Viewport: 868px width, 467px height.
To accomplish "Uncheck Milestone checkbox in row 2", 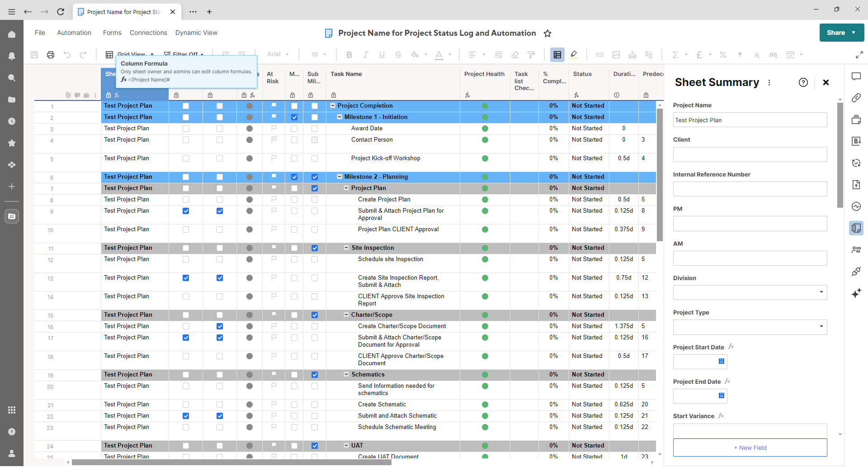I will point(294,117).
